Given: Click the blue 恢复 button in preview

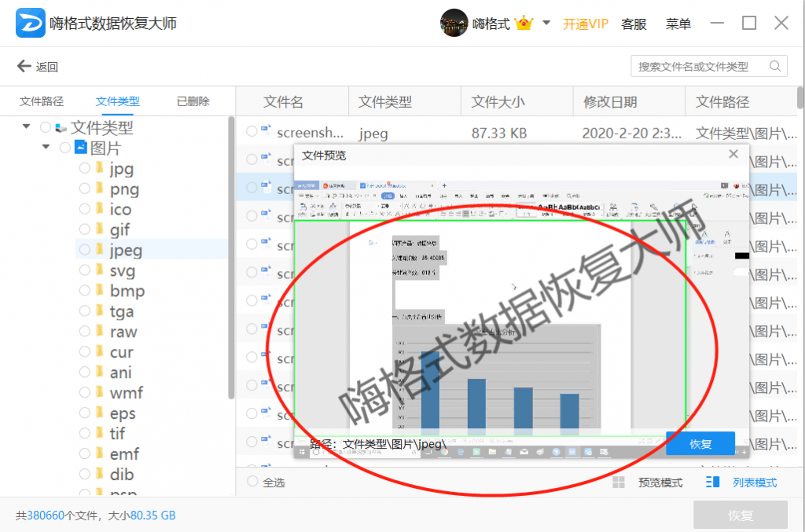Looking at the screenshot, I should click(700, 443).
